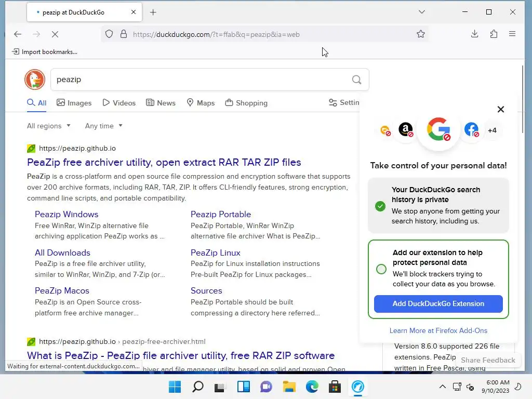This screenshot has width=532, height=399.
Task: Open the Firefox hamburger application menu
Action: tap(512, 34)
